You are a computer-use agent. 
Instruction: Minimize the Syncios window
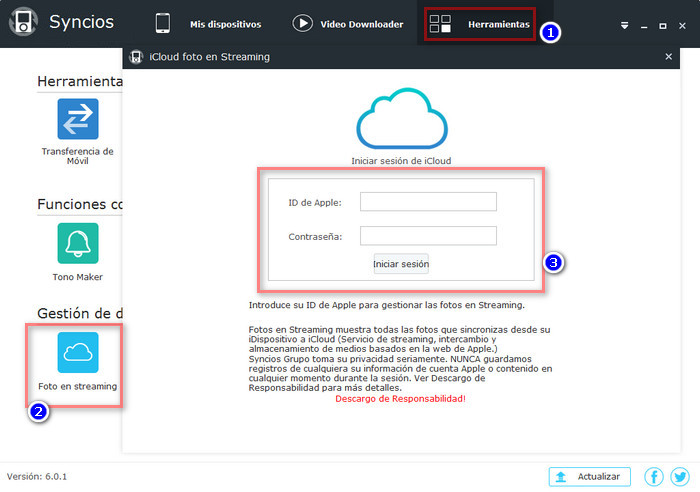pos(645,25)
